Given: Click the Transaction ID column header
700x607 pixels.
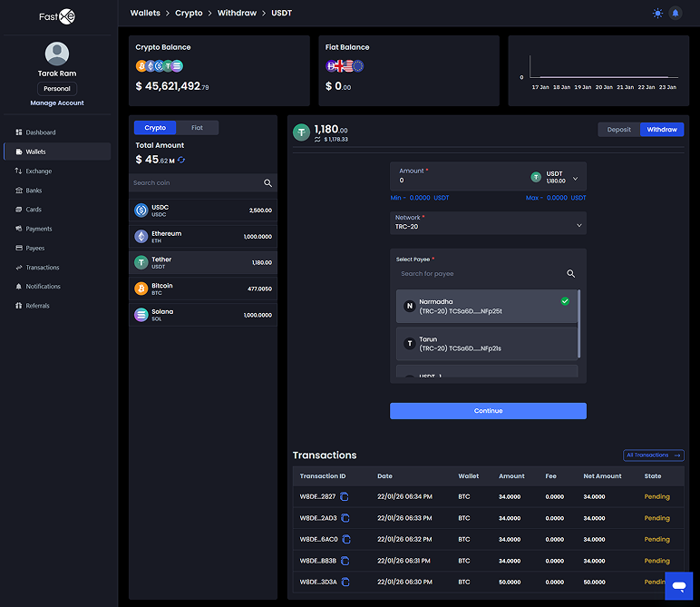Looking at the screenshot, I should coord(323,476).
